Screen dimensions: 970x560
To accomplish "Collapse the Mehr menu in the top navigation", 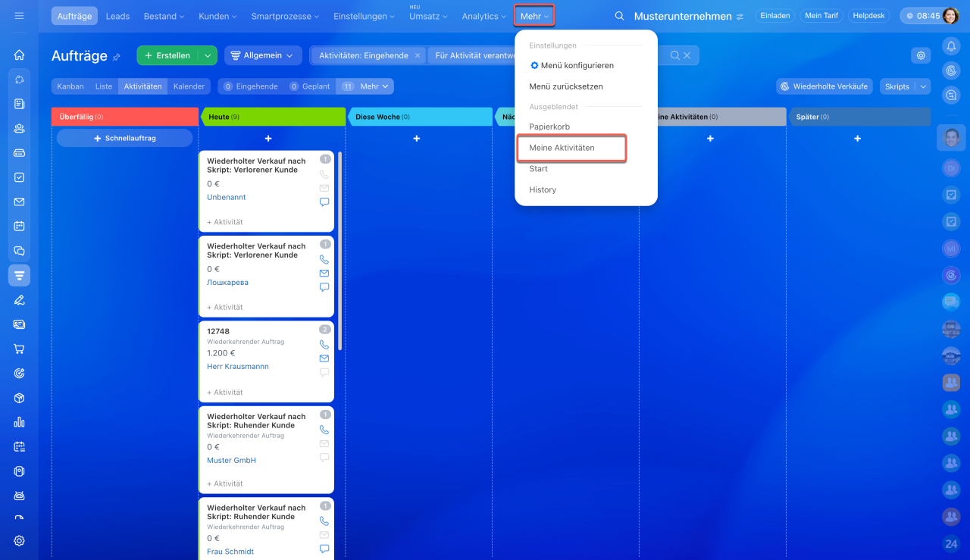I will (x=534, y=16).
